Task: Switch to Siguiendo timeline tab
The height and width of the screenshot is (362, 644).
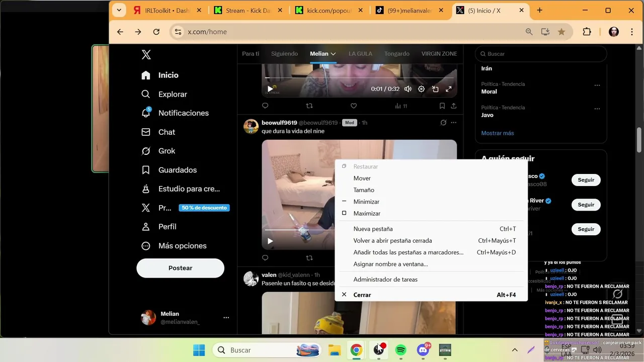Action: [284, 54]
